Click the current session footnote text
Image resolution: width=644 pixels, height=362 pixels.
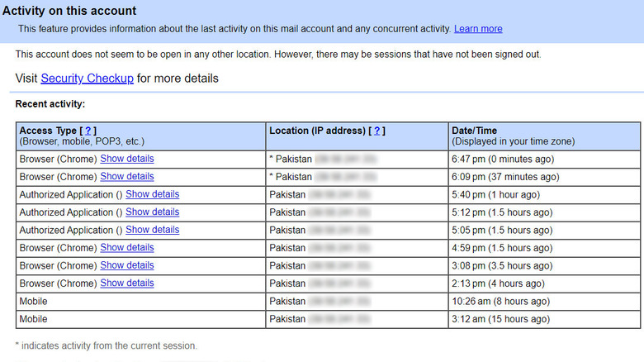pyautogui.click(x=106, y=345)
